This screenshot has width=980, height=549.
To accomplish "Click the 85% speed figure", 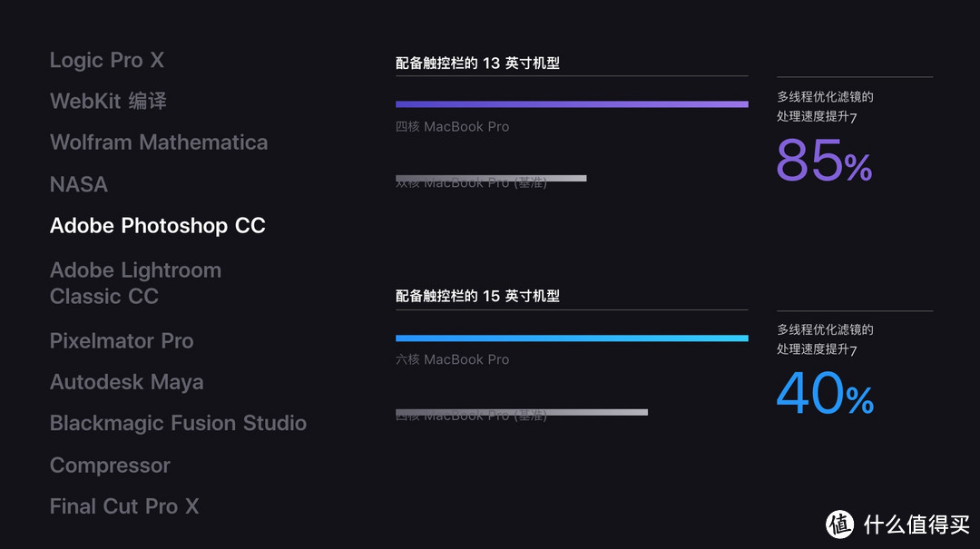I will coord(824,161).
